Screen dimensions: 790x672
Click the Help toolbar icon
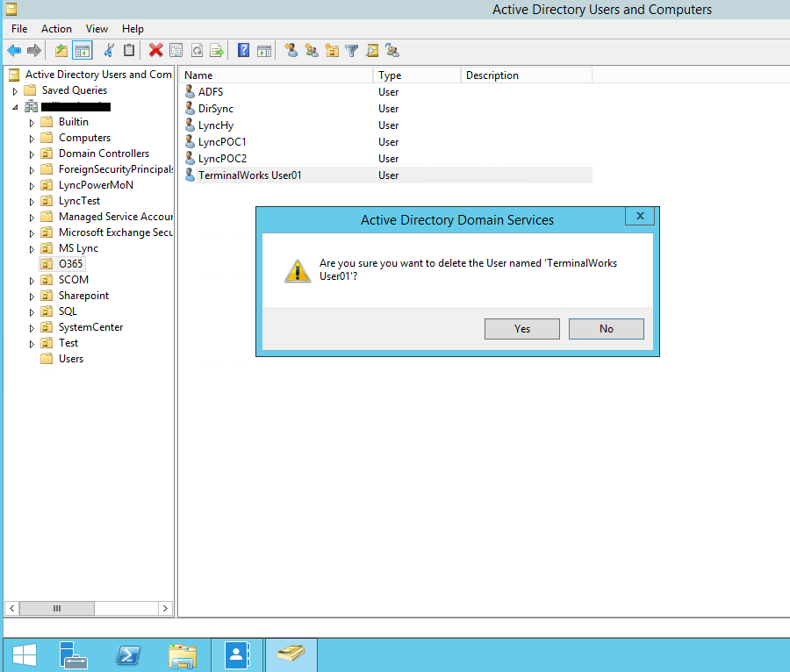click(243, 50)
